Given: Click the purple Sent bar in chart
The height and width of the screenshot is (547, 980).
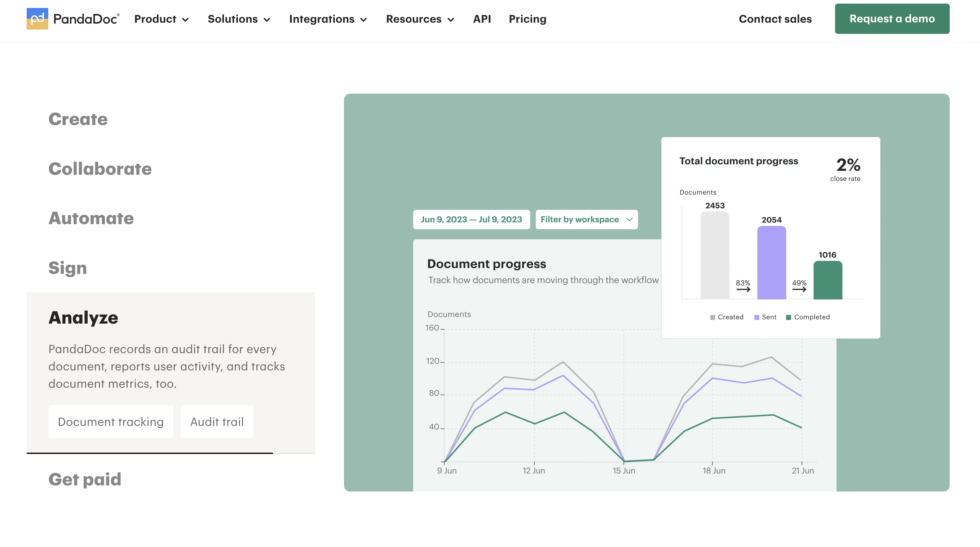Looking at the screenshot, I should click(771, 263).
